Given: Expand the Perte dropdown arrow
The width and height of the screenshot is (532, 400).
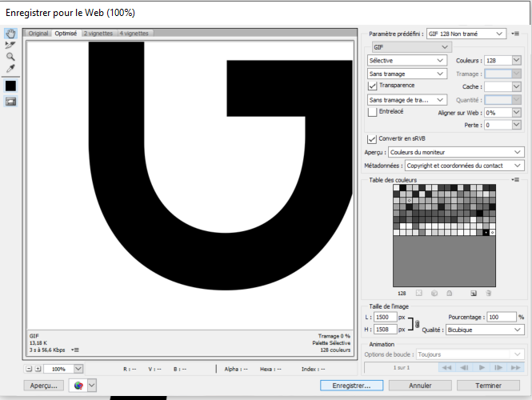Looking at the screenshot, I should click(x=516, y=125).
